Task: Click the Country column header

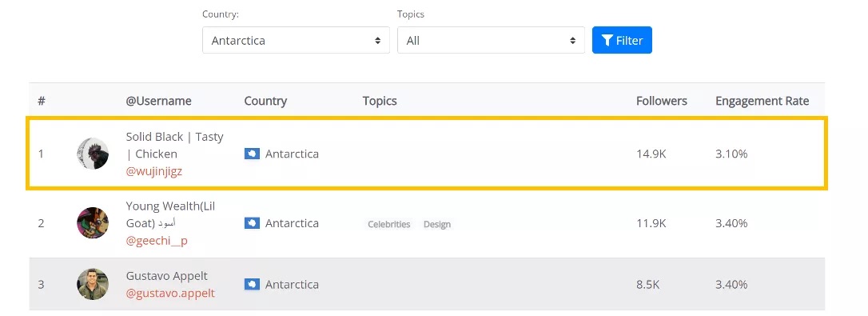Action: (265, 101)
